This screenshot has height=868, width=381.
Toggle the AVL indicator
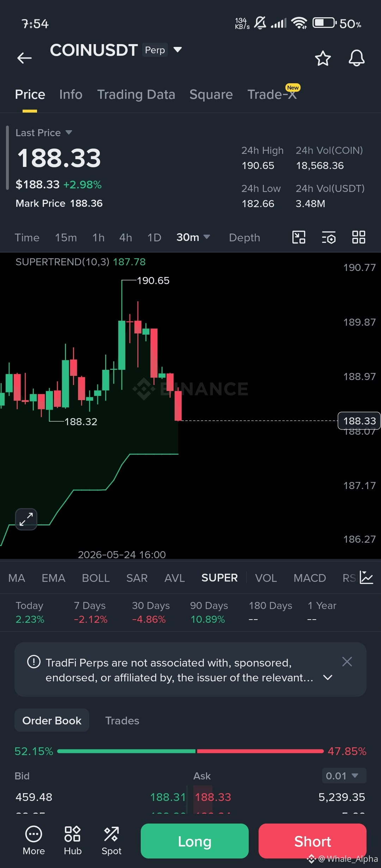(175, 578)
